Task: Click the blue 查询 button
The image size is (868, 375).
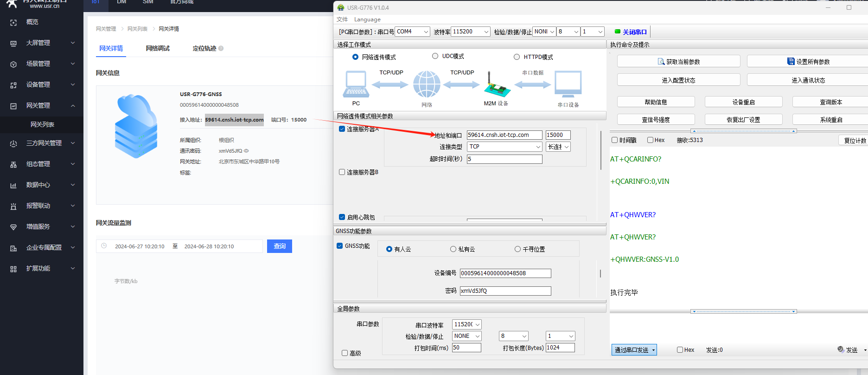Action: (280, 246)
